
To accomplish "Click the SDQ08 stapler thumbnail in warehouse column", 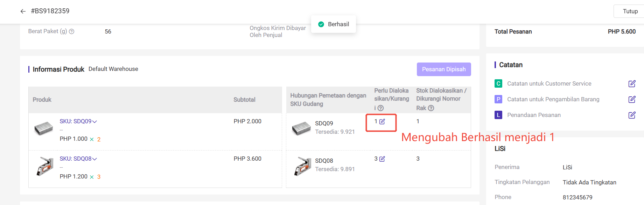I will (x=302, y=166).
